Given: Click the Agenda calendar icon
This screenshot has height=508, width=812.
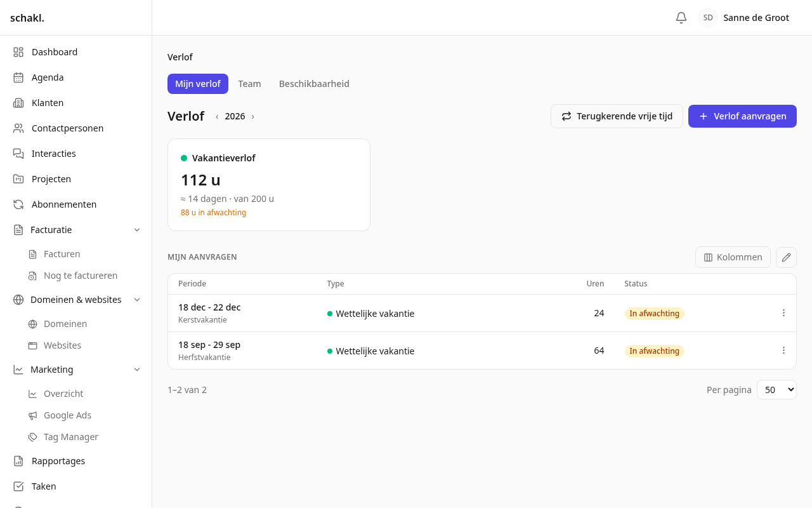Looking at the screenshot, I should pyautogui.click(x=18, y=77).
